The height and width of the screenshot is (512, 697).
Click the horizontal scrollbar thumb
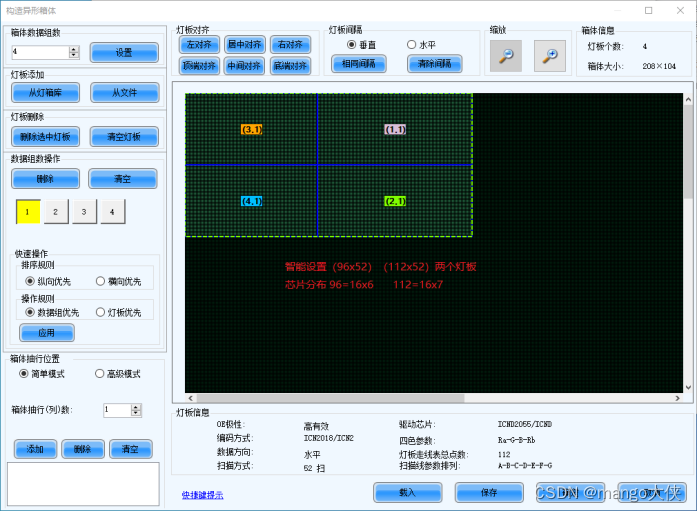331,398
